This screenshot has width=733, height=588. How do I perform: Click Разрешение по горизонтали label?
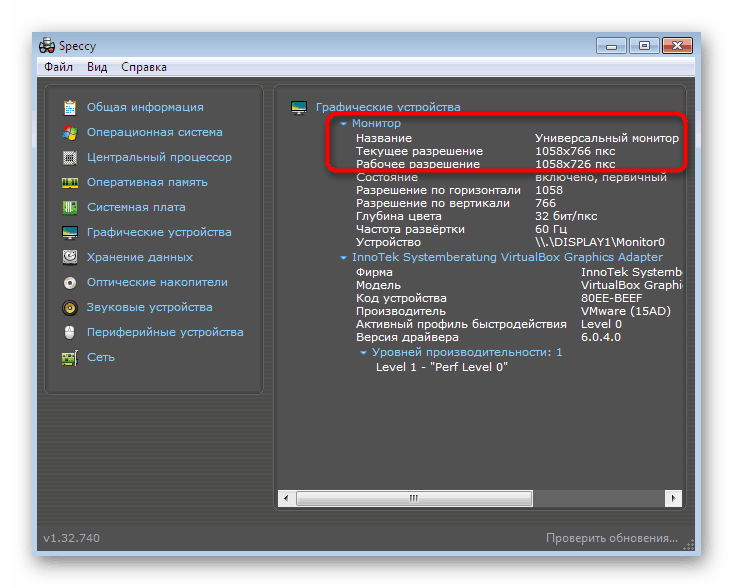(x=438, y=190)
